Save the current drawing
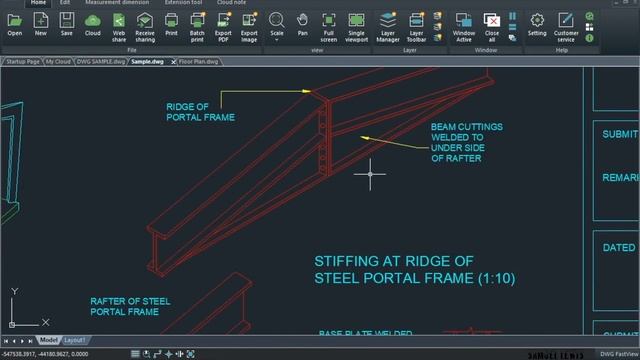 (x=67, y=24)
